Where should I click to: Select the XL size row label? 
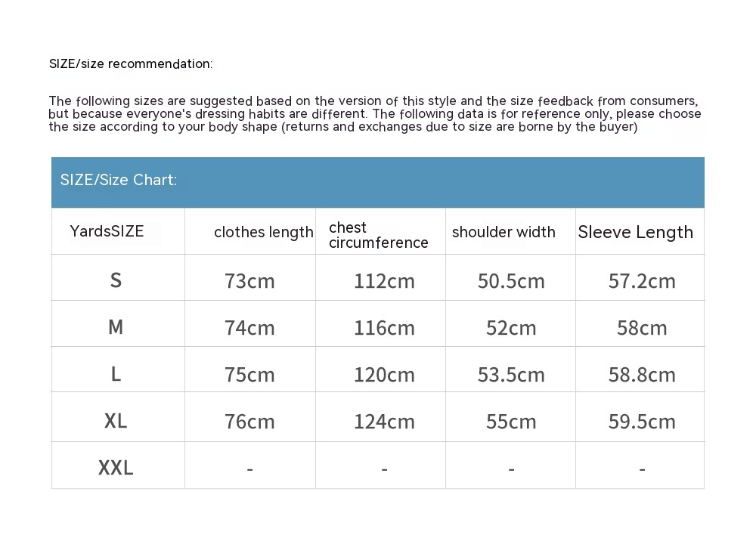click(x=116, y=421)
